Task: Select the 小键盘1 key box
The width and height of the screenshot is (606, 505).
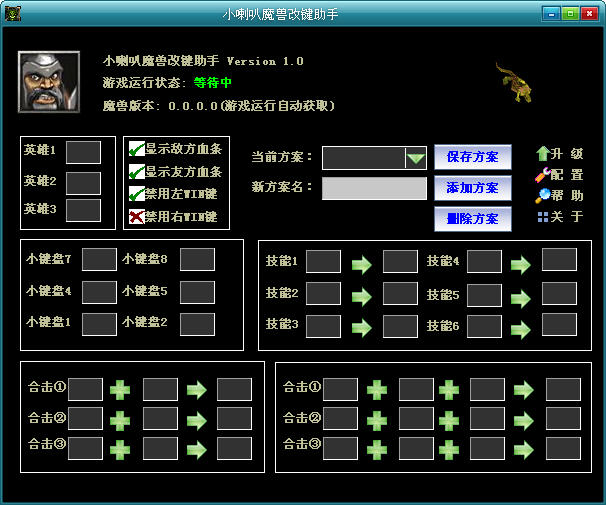Action: pyautogui.click(x=99, y=324)
